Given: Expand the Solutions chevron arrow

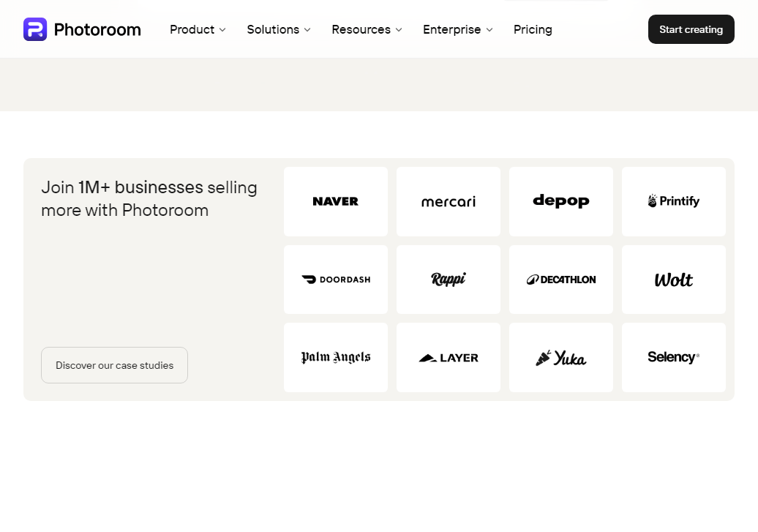Looking at the screenshot, I should [x=307, y=30].
